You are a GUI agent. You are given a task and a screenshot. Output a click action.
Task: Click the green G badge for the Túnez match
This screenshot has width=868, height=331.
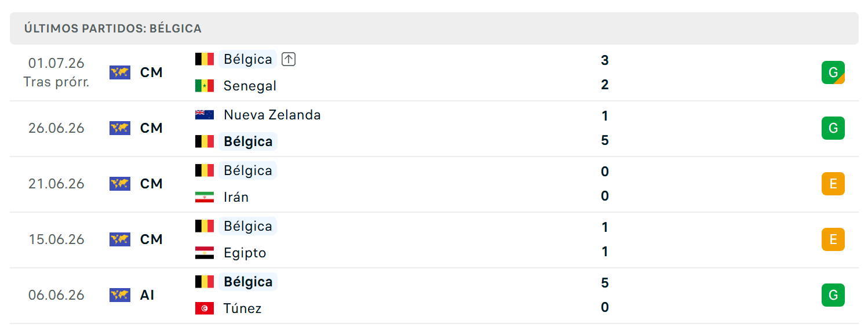tap(833, 295)
